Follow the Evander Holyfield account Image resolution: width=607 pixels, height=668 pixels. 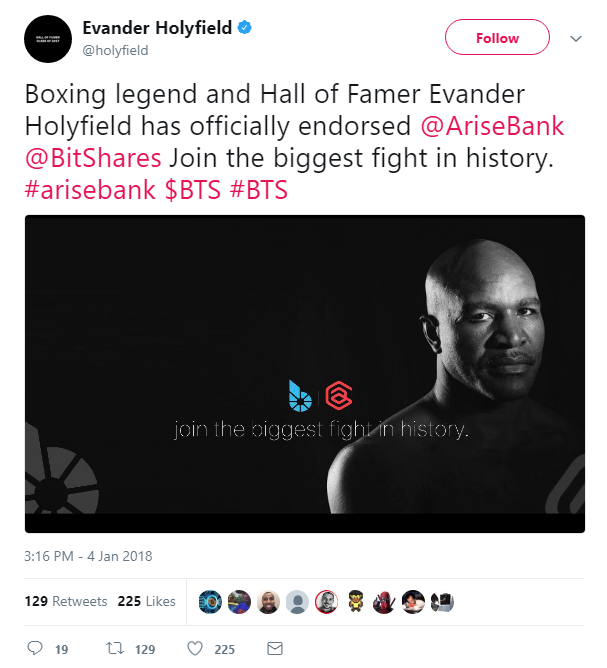pyautogui.click(x=497, y=38)
